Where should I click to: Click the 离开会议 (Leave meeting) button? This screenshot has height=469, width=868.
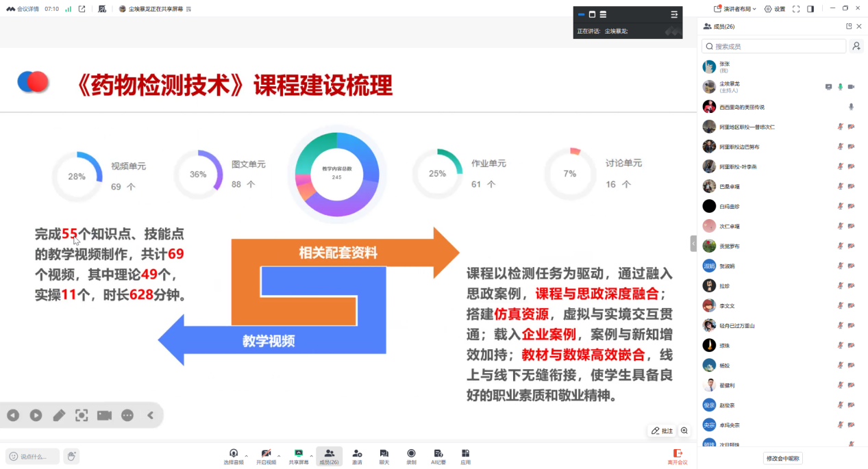(x=678, y=456)
